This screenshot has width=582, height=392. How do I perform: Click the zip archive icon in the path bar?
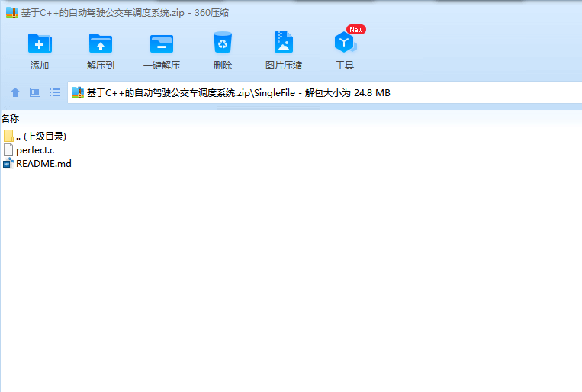click(78, 92)
